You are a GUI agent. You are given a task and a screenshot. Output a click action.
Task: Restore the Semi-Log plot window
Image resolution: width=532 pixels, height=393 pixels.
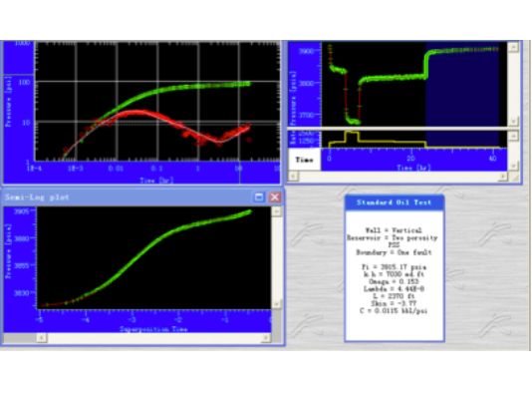point(259,197)
